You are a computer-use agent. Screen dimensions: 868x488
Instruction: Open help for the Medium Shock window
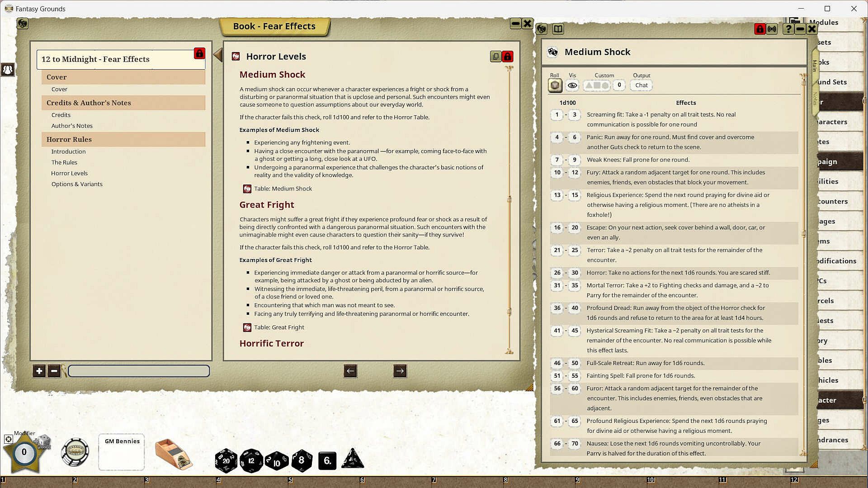(788, 29)
